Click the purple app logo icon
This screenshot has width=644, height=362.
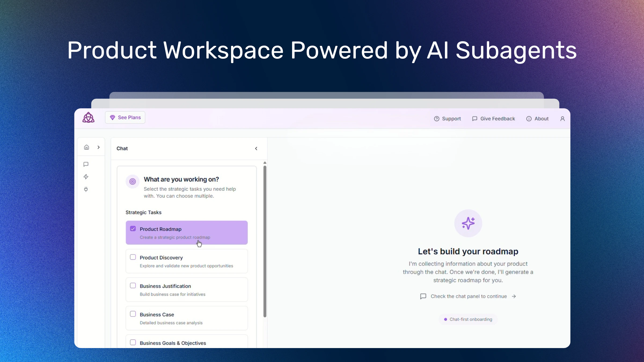click(88, 117)
